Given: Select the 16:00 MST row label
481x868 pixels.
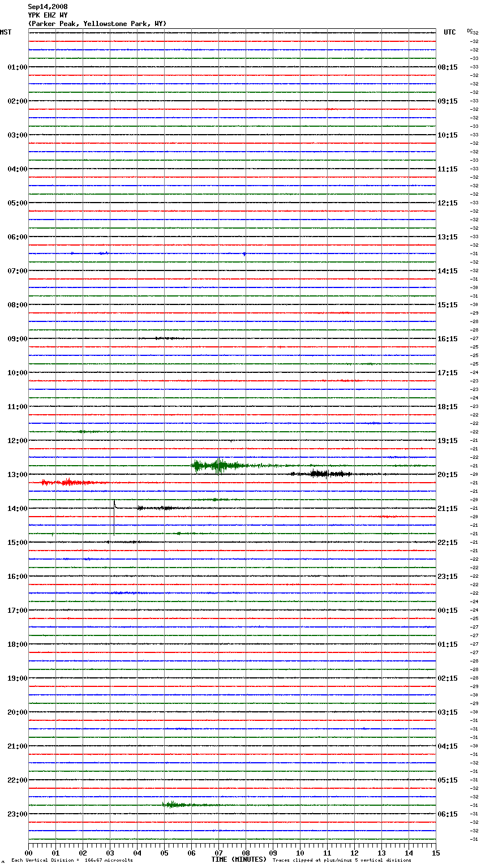Looking at the screenshot, I should coord(18,577).
